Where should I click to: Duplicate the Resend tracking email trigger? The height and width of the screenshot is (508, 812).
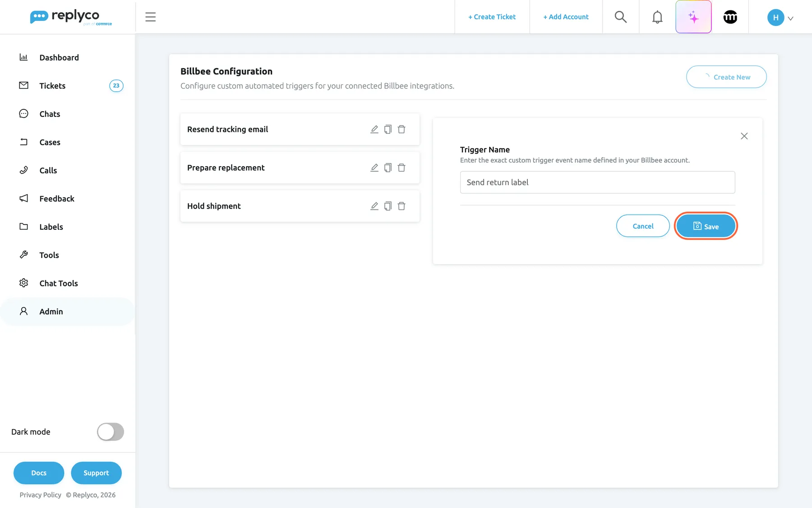[x=388, y=129]
